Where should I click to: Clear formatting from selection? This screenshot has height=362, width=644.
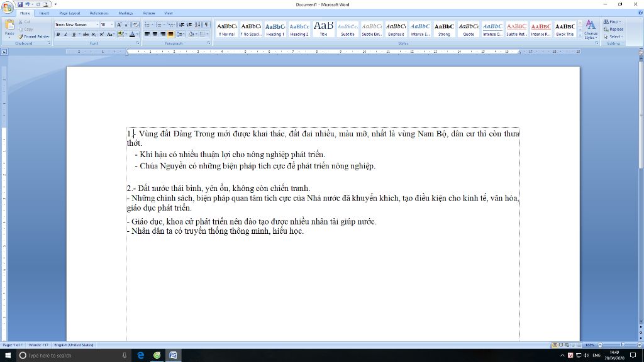pyautogui.click(x=135, y=25)
